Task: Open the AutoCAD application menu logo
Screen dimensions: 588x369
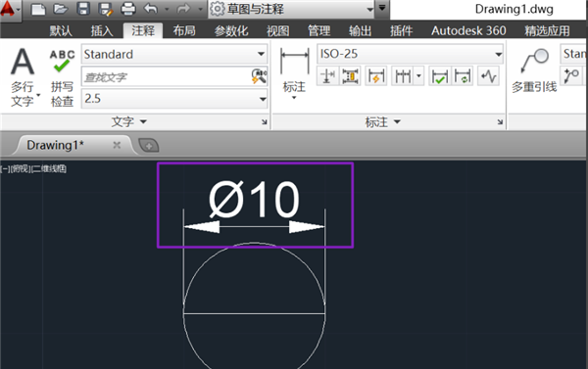Action: point(9,9)
